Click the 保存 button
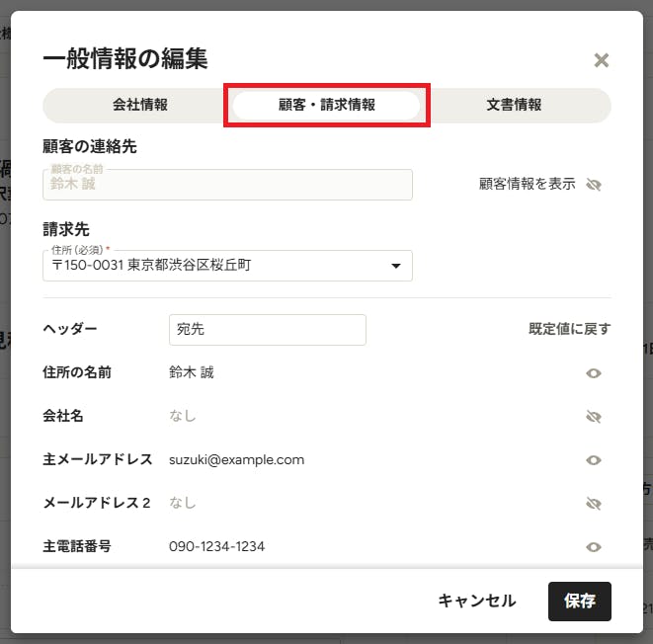Viewport: 653px width, 644px height. (x=579, y=602)
